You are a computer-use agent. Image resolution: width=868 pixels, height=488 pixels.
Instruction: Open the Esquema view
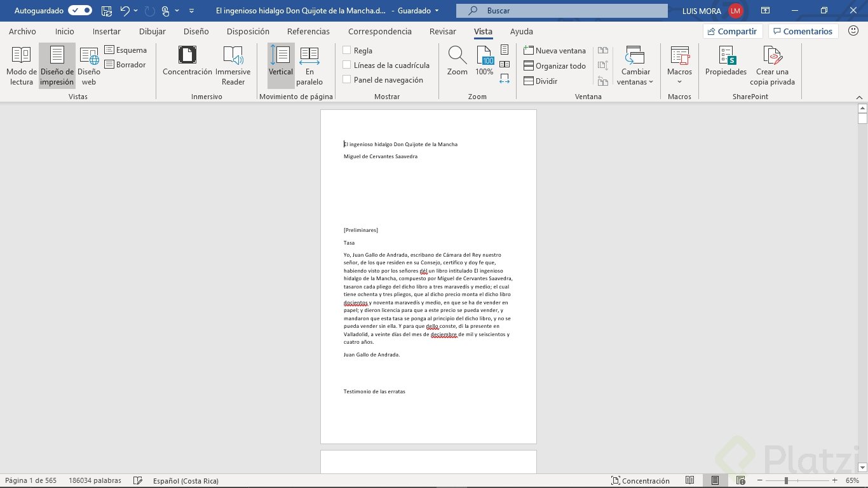click(126, 50)
